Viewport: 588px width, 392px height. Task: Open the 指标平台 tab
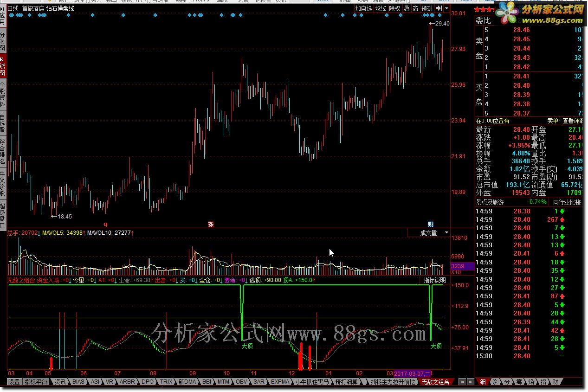coord(36,382)
